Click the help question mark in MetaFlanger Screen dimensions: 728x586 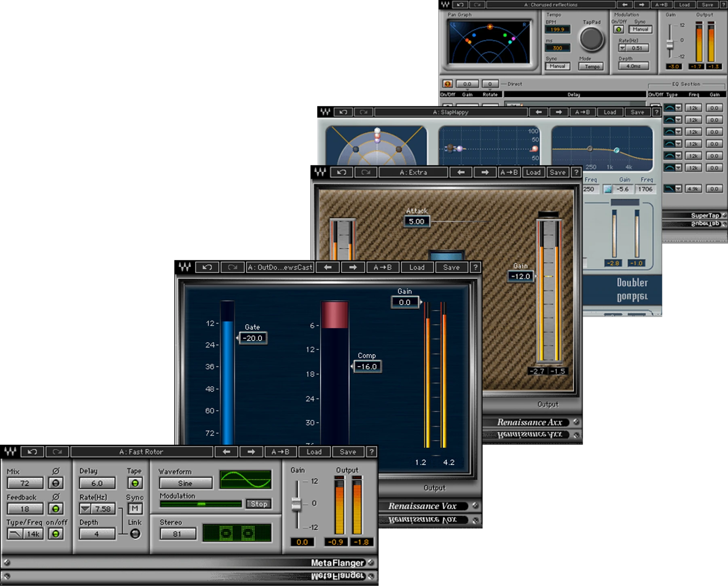click(x=371, y=452)
